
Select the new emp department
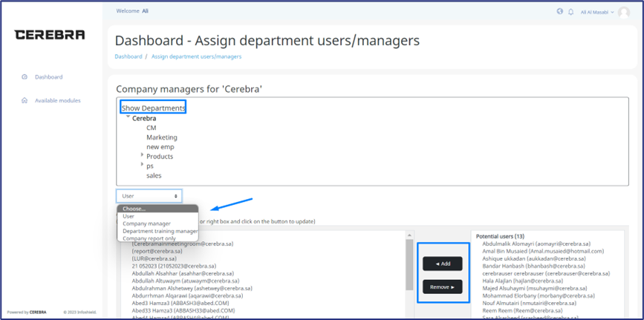pos(160,147)
